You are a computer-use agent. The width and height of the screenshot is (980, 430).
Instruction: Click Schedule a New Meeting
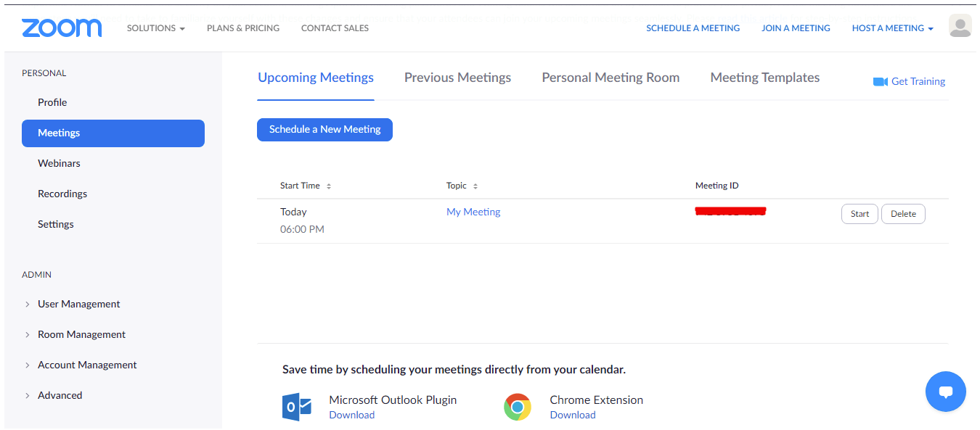pos(324,129)
